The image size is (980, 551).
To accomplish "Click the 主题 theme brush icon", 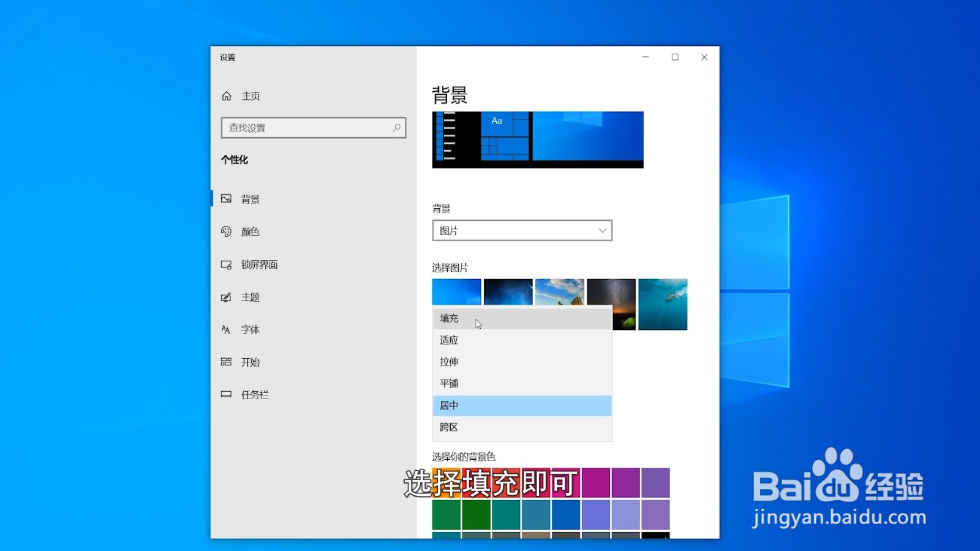I will point(226,297).
